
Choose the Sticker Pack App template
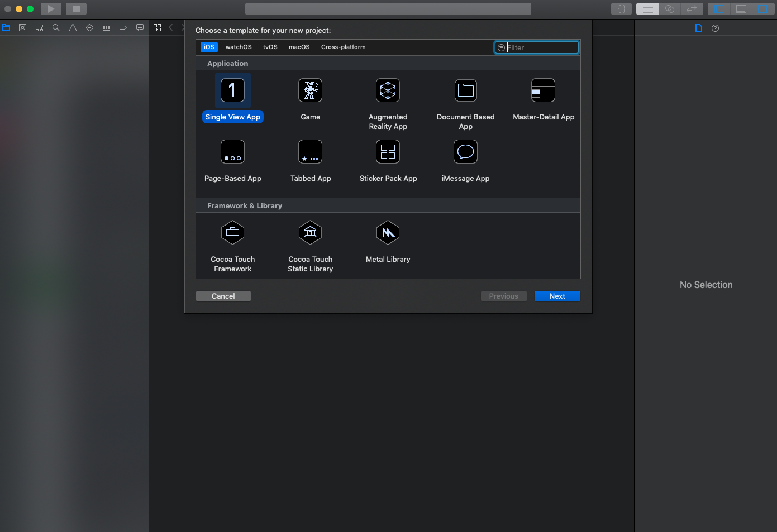(388, 152)
